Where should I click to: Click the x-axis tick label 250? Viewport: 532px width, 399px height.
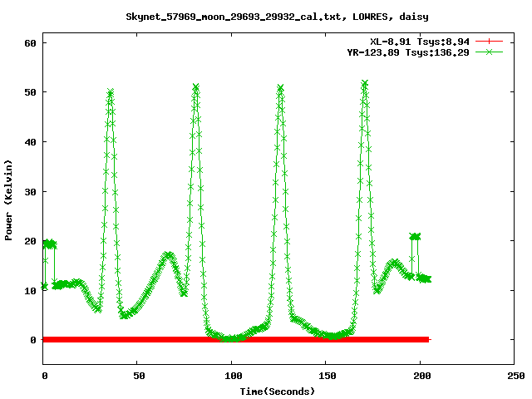515,376
